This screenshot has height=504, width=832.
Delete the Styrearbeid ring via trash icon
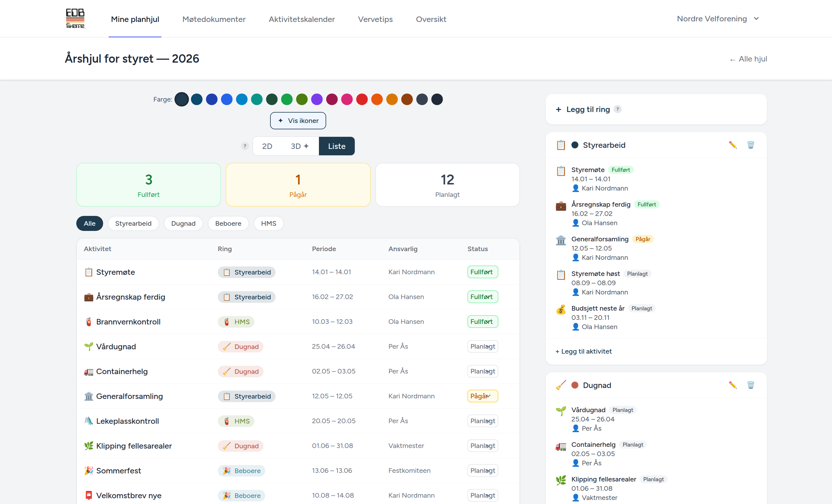tap(750, 145)
